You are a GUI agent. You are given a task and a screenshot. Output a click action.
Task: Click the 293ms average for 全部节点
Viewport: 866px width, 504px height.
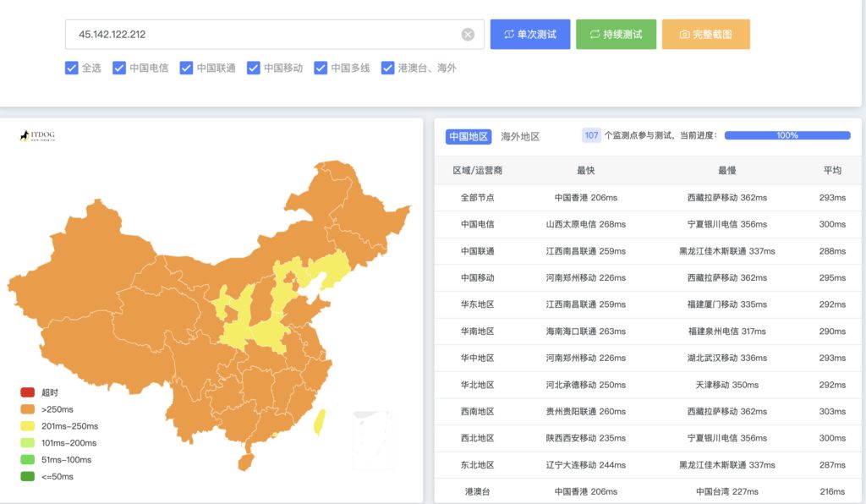[832, 198]
